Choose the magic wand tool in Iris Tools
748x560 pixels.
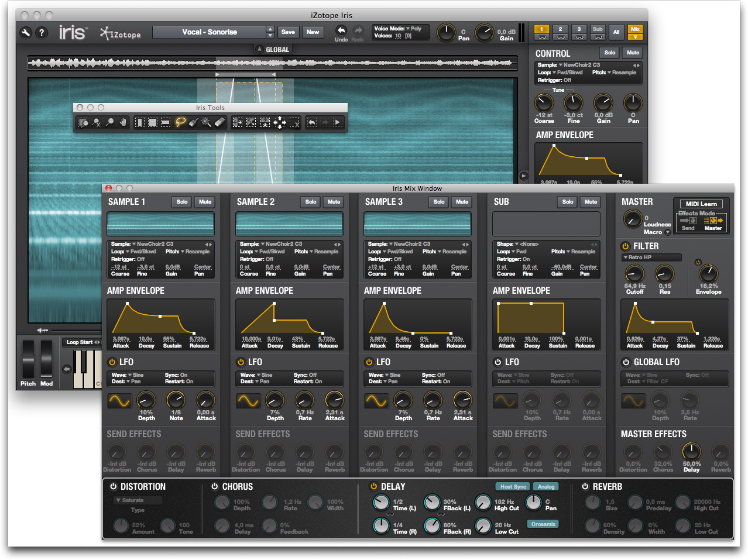206,122
